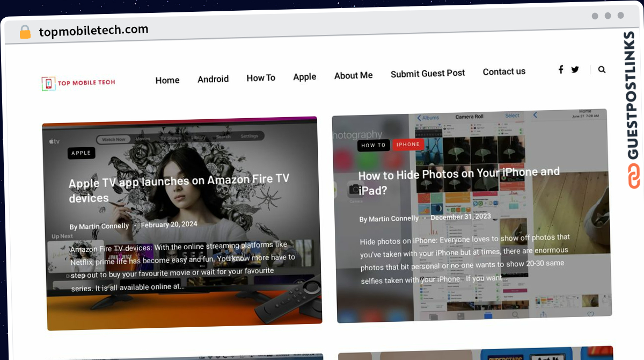The height and width of the screenshot is (360, 644).
Task: Open Apple TV app launches article title
Action: pyautogui.click(x=179, y=188)
